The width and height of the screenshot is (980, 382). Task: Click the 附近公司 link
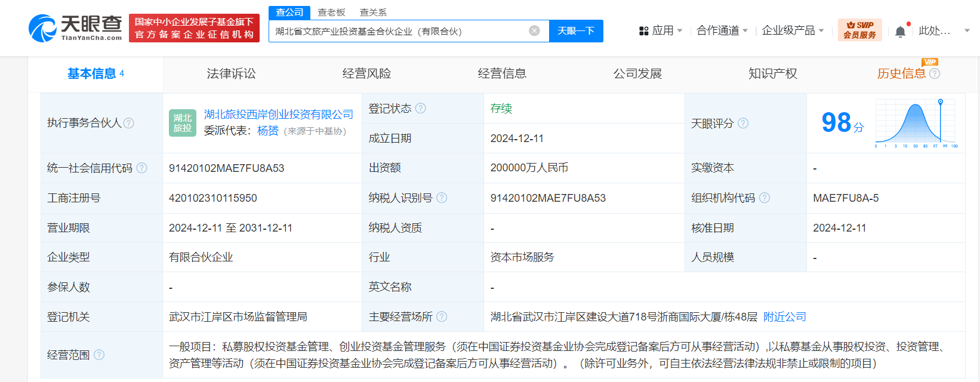[785, 317]
